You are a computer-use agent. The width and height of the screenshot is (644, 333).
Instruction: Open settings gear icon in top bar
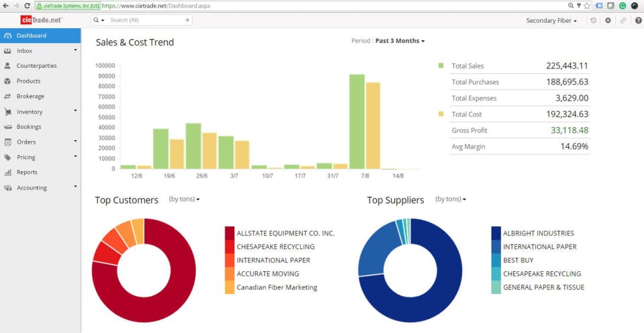pyautogui.click(x=608, y=20)
